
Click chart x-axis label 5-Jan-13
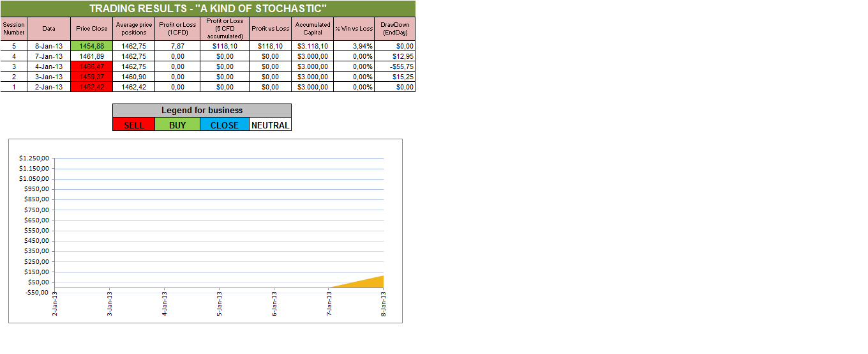(220, 304)
